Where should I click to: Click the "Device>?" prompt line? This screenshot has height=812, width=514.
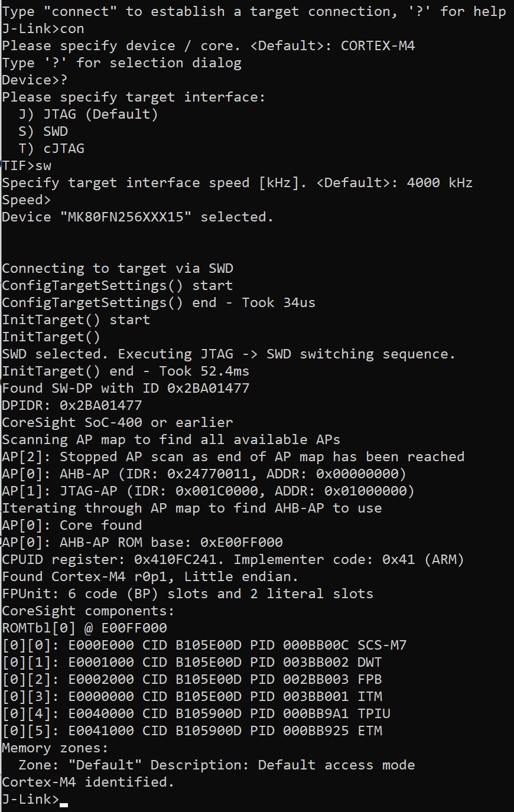pos(35,80)
